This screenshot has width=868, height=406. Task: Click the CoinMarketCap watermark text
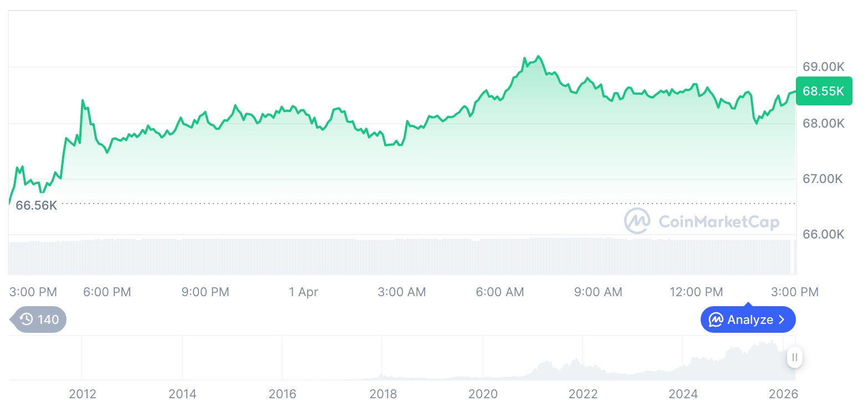(x=719, y=222)
